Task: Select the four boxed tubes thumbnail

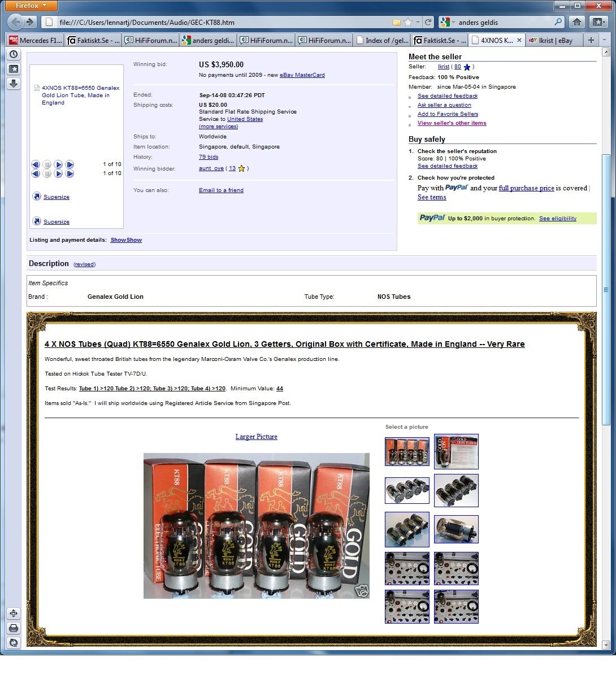Action: pos(407,451)
